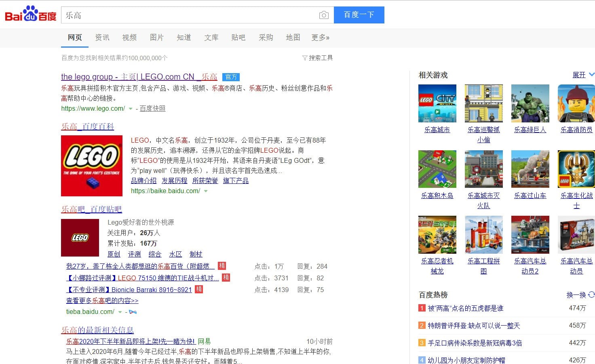
Task: Open the 乐高城市 game thumbnail
Action: click(437, 103)
